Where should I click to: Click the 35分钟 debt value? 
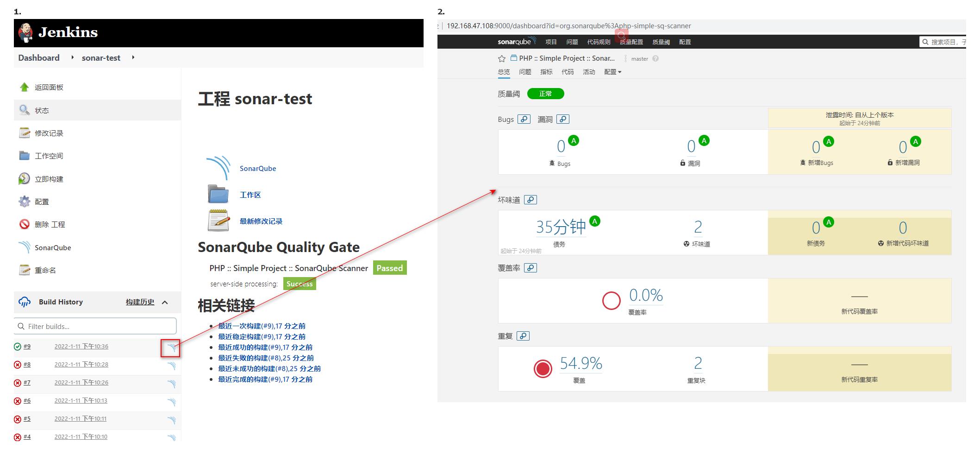coord(561,227)
